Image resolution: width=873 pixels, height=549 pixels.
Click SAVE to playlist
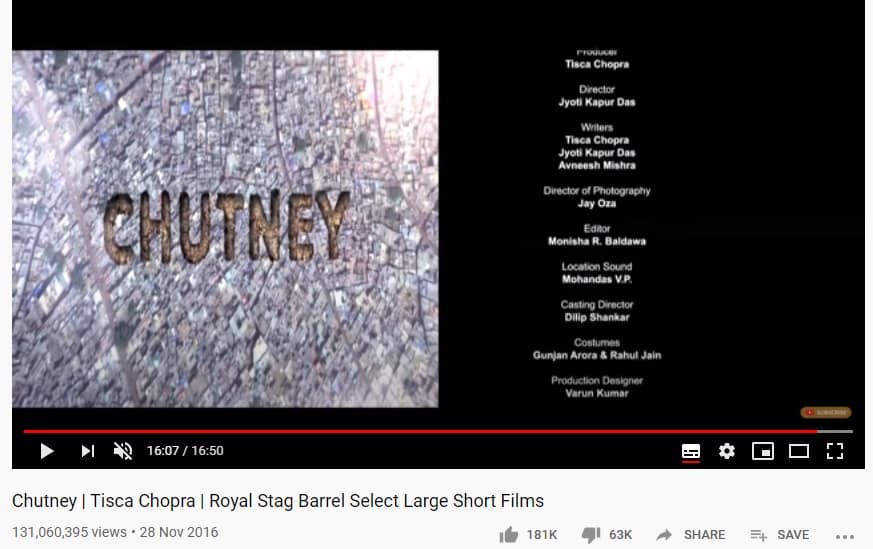coord(793,535)
